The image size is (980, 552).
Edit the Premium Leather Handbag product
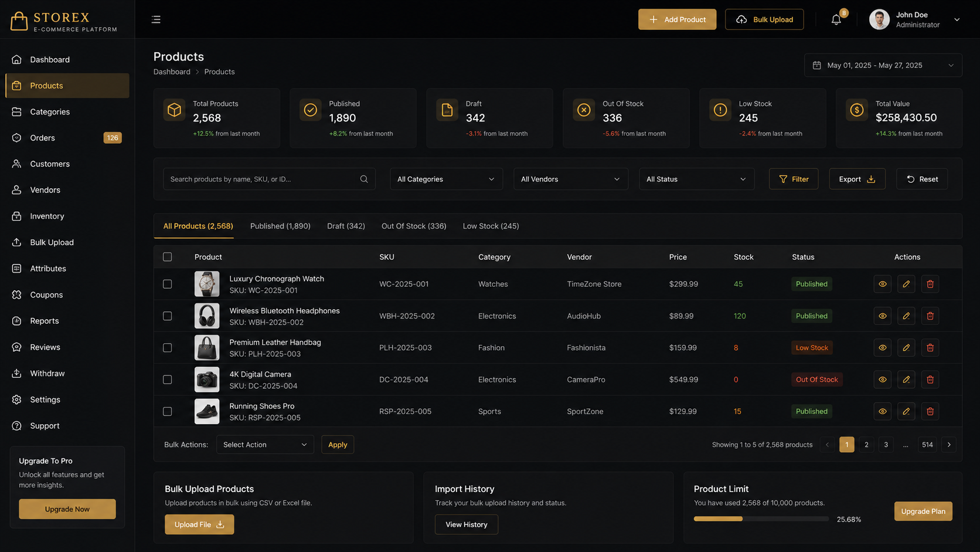(906, 347)
